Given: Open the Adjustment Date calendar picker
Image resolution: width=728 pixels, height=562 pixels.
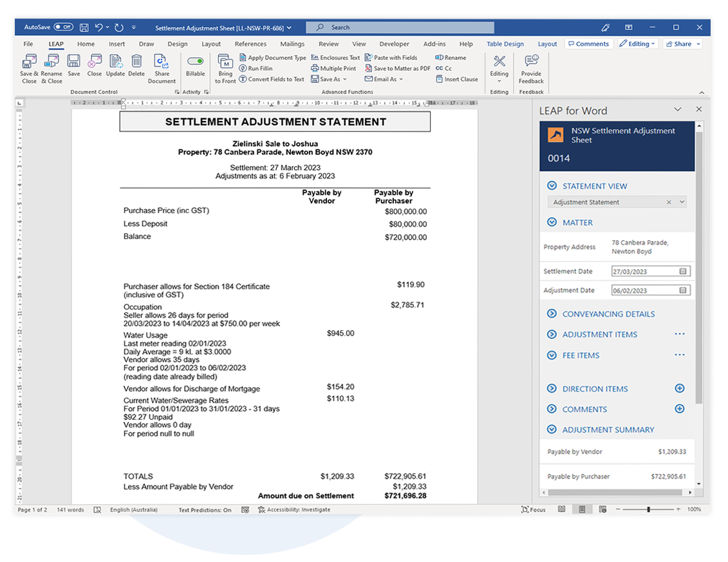Looking at the screenshot, I should point(682,290).
